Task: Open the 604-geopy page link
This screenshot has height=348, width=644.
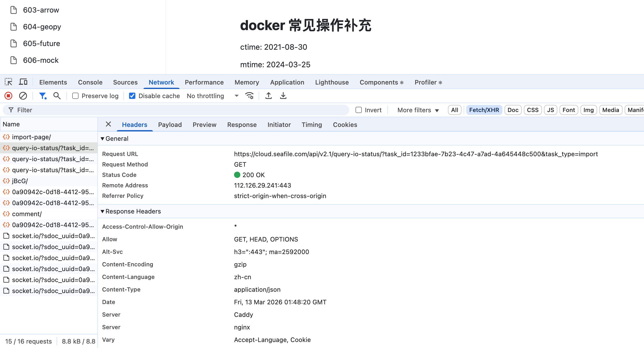Action: 42,27
